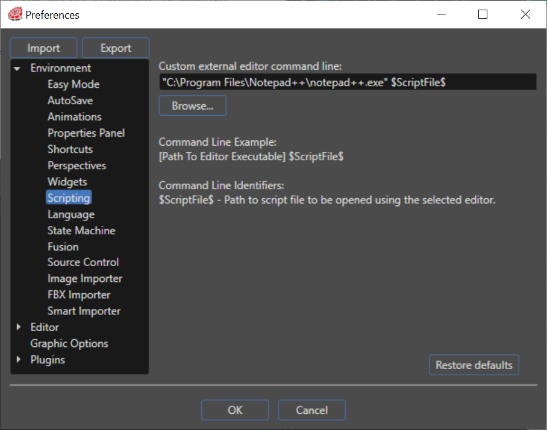Viewport: 547px width, 430px height.
Task: Cancel the Preferences dialog
Action: [x=312, y=410]
